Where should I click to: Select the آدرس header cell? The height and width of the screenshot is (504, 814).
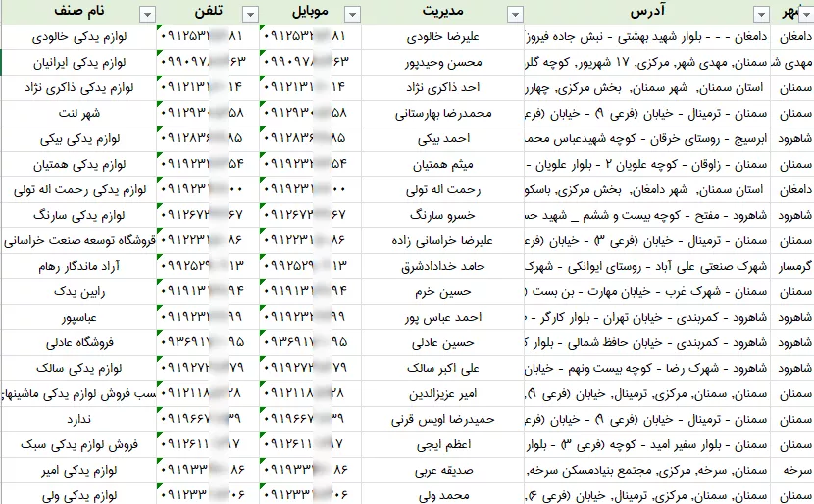coord(647,12)
